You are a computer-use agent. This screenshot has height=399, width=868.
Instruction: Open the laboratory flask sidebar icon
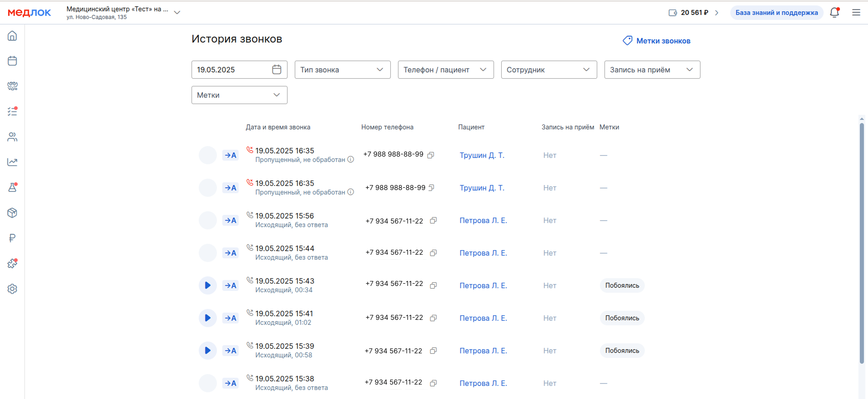pyautogui.click(x=12, y=187)
